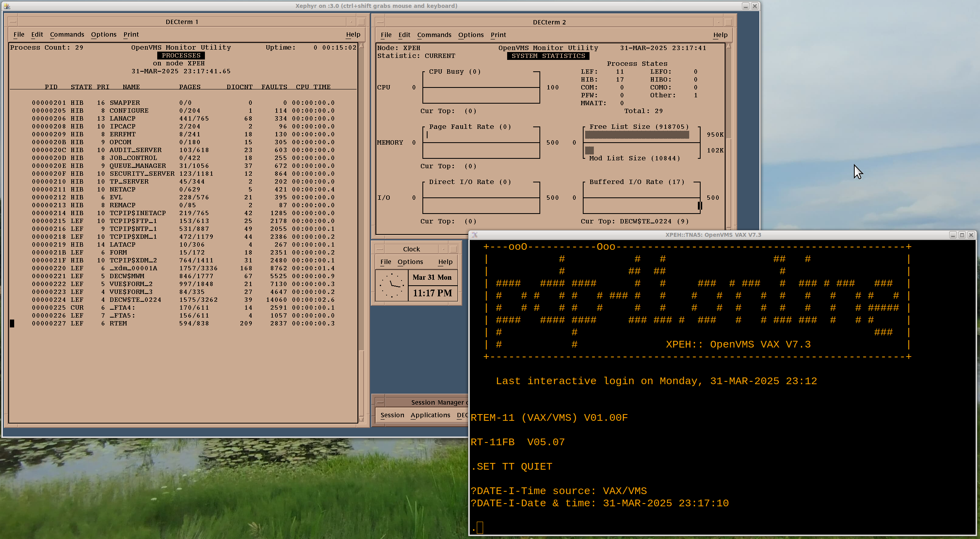Open Help in DECterm 2

pyautogui.click(x=720, y=35)
